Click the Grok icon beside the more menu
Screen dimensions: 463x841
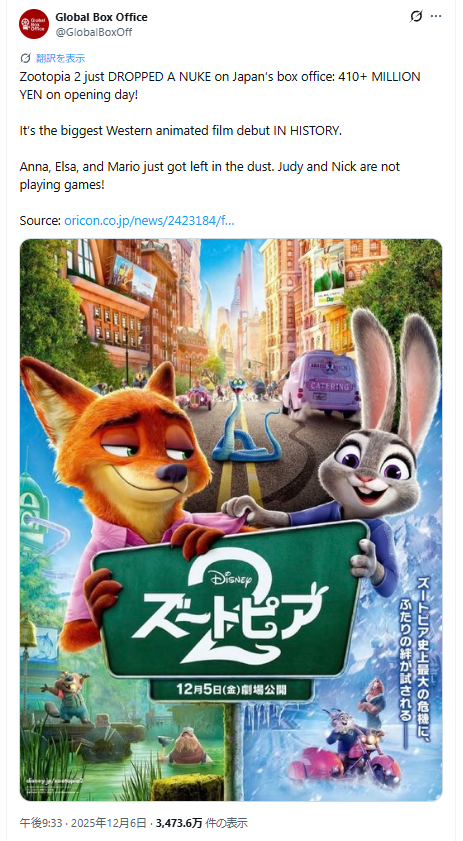pyautogui.click(x=416, y=17)
